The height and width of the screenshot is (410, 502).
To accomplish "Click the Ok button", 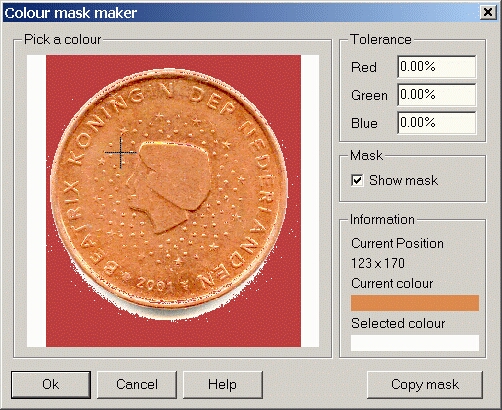I will coord(51,385).
